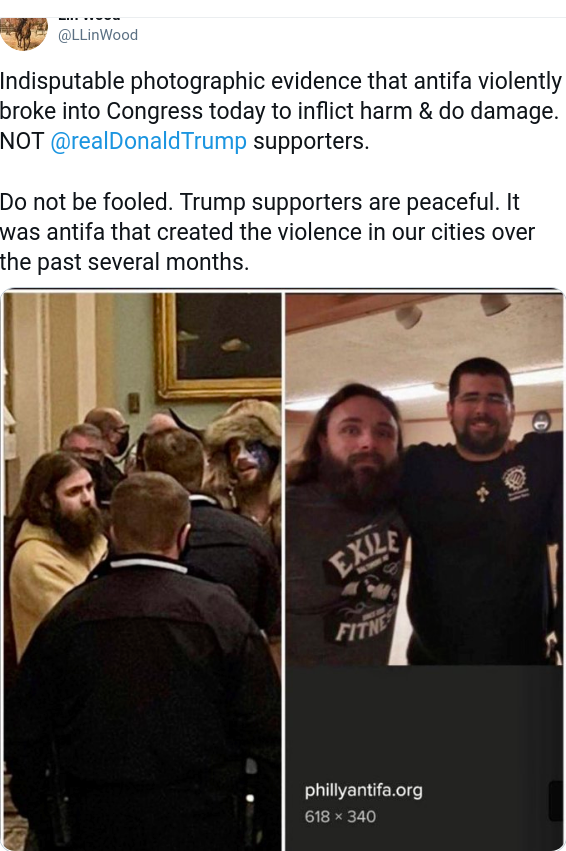Click the phillyantifa.org caption text

pyautogui.click(x=363, y=790)
